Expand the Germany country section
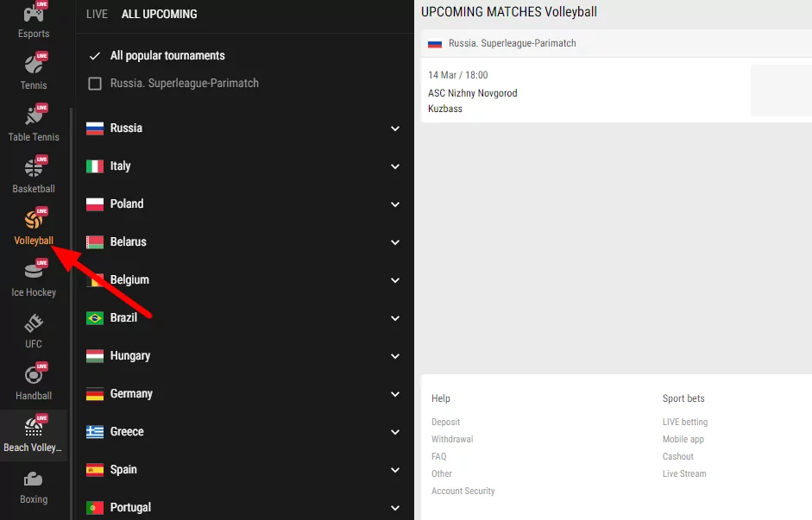Viewport: 812px width, 520px height. coord(395,394)
